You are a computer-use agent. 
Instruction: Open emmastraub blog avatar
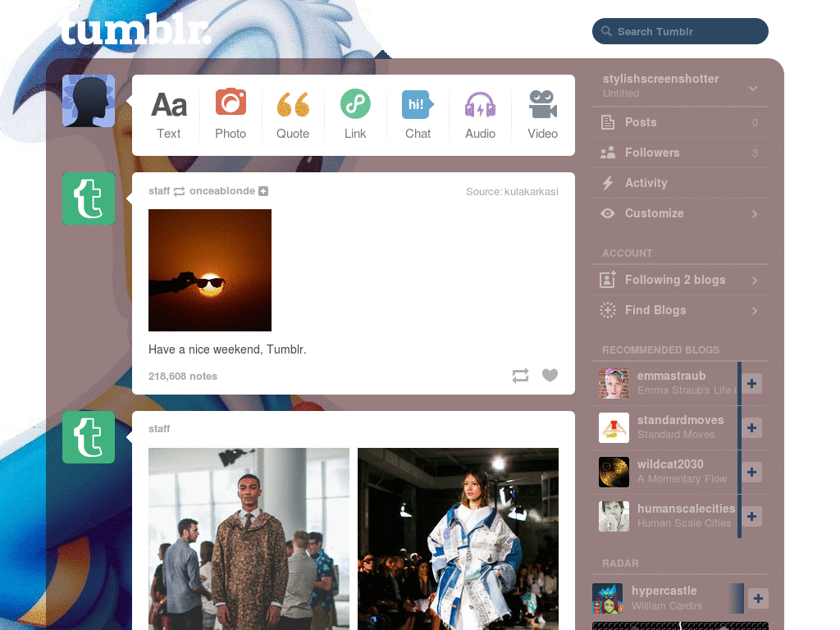[x=614, y=383]
